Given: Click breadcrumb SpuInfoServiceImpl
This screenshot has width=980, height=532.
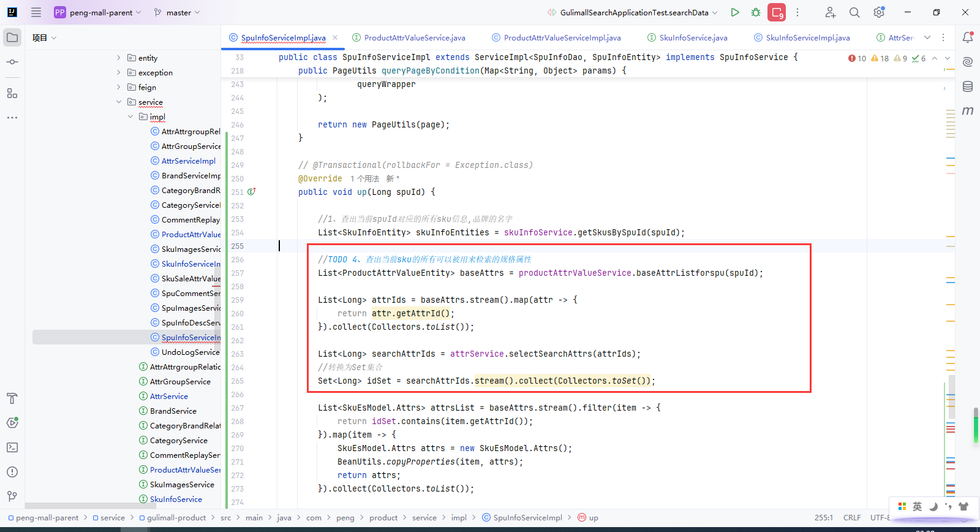Looking at the screenshot, I should click(x=522, y=518).
